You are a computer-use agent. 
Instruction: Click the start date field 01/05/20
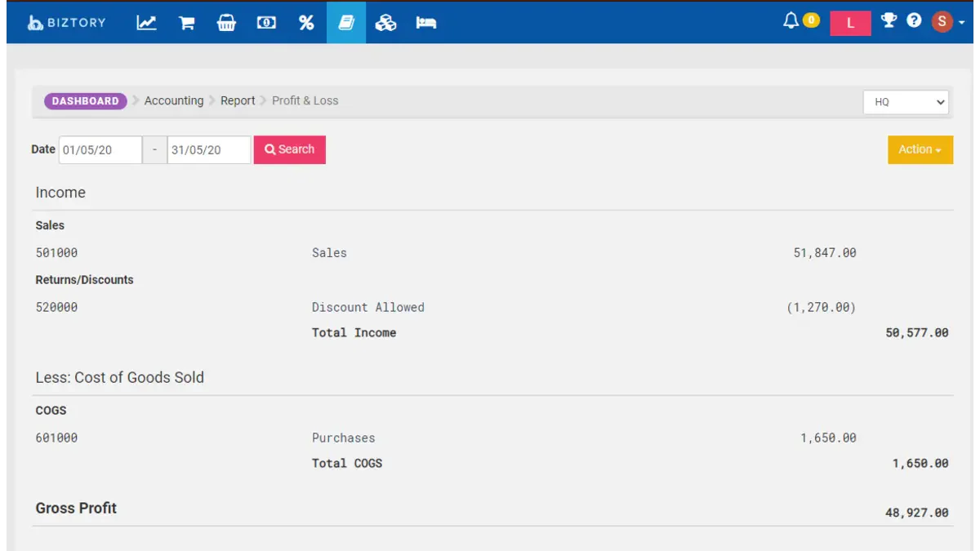100,150
